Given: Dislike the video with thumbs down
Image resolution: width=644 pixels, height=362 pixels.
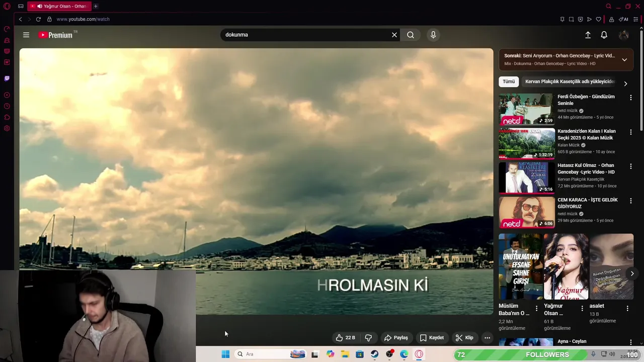Looking at the screenshot, I should 368,338.
